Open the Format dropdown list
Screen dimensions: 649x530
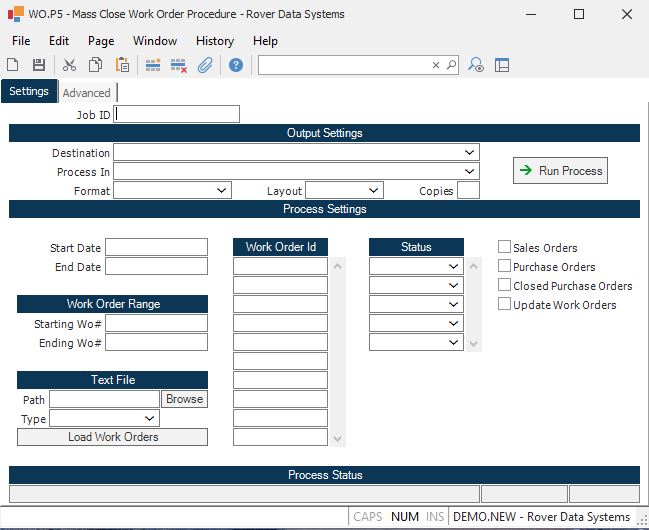(x=222, y=190)
